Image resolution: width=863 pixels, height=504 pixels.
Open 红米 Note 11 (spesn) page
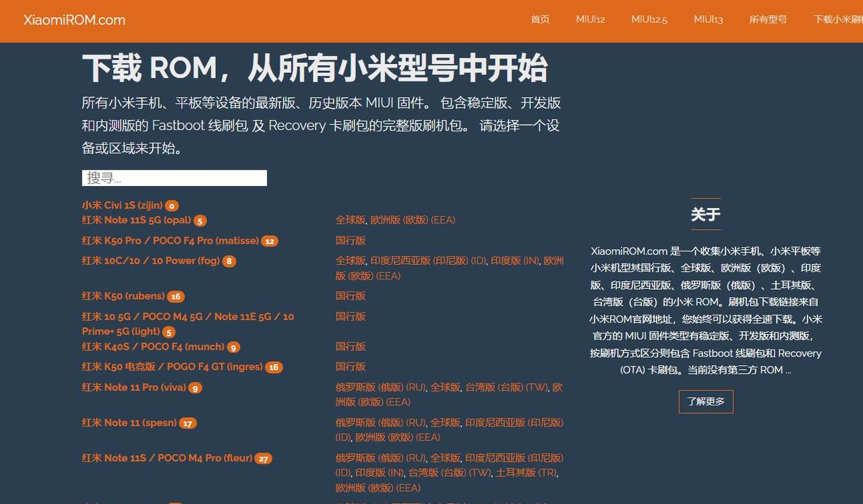(x=129, y=422)
